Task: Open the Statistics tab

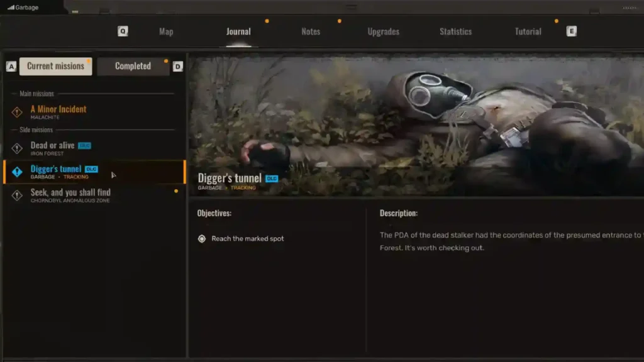Action: (455, 31)
